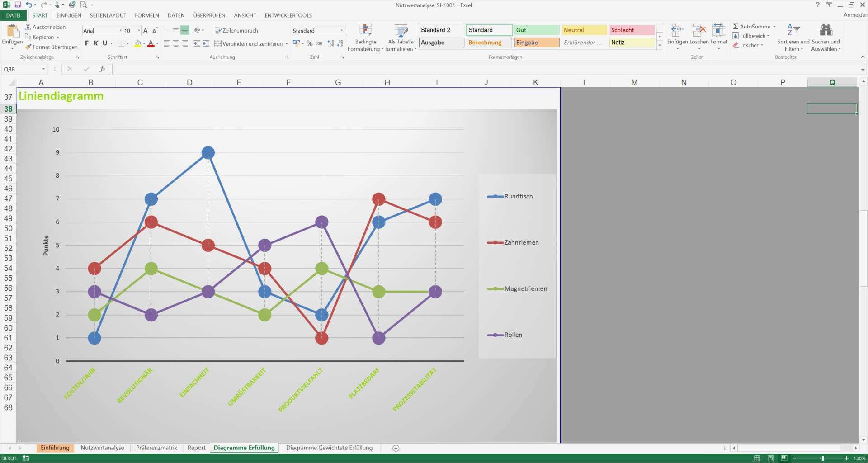Viewport: 868px width, 463px height.
Task: Apply the Gut cell style
Action: [x=537, y=30]
